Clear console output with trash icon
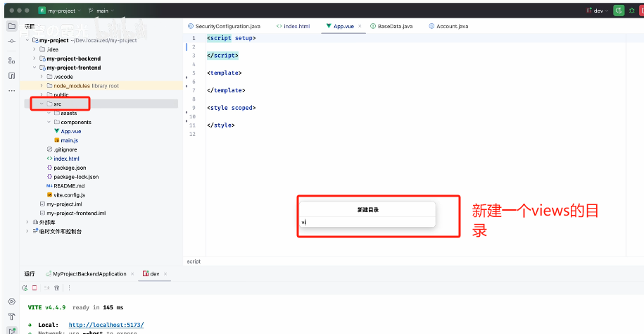644x334 pixels. click(x=57, y=288)
